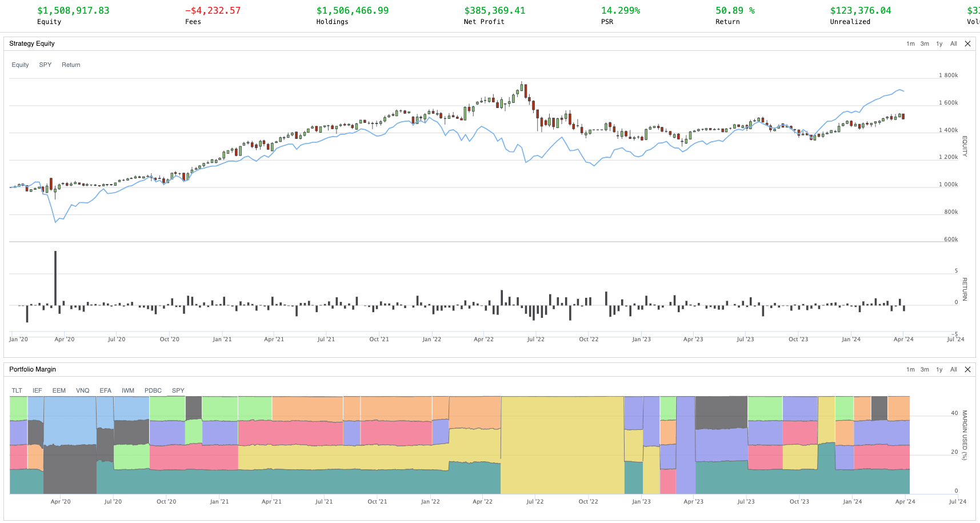Toggle VNQ in the margin legend
The image size is (980, 523).
tap(83, 391)
